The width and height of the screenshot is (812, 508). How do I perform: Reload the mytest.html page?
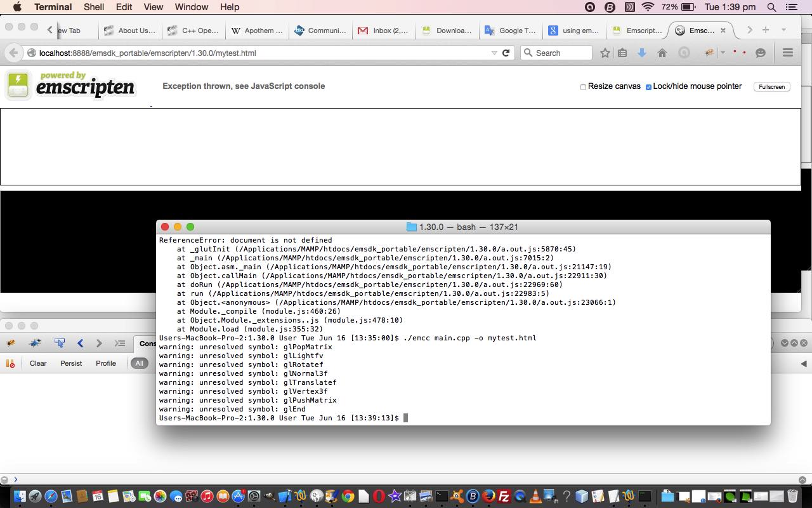pos(506,53)
